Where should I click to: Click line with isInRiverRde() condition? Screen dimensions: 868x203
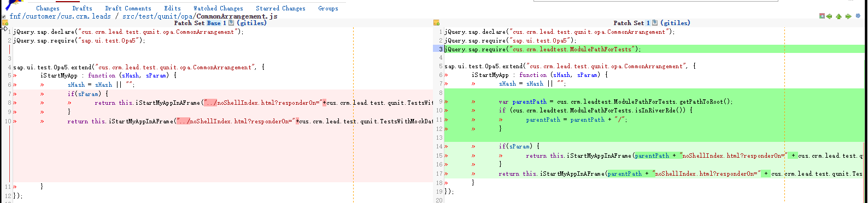click(x=596, y=110)
